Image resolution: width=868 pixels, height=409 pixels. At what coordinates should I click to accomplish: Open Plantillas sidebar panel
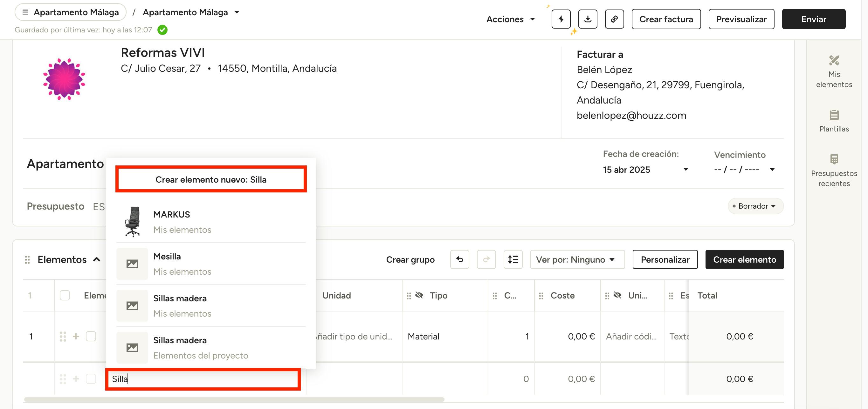pos(834,121)
